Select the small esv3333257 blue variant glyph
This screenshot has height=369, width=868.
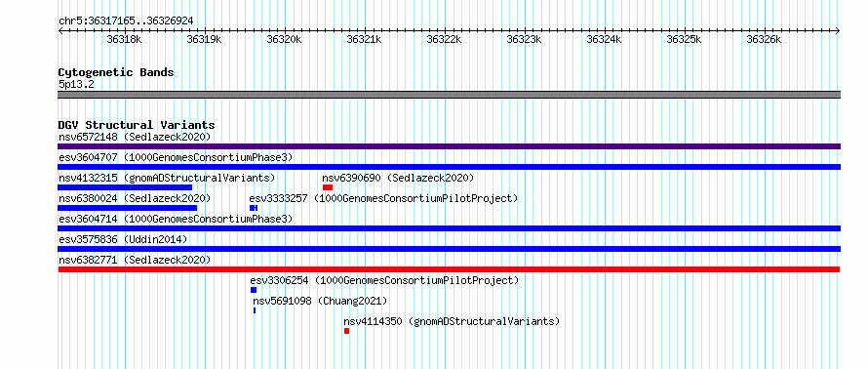point(254,208)
